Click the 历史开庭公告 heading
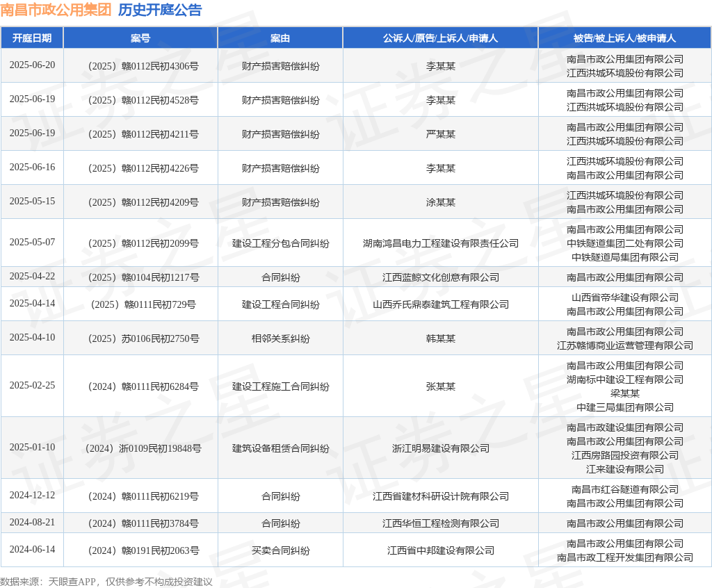The image size is (712, 588). 160,10
